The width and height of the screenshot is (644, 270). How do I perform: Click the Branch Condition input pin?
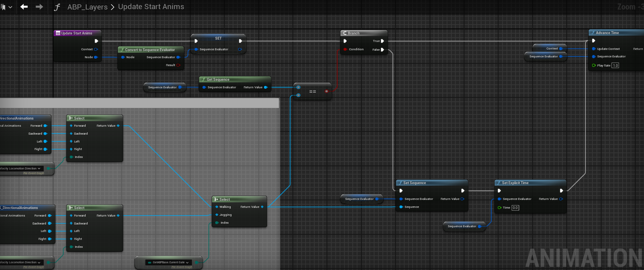tap(346, 49)
